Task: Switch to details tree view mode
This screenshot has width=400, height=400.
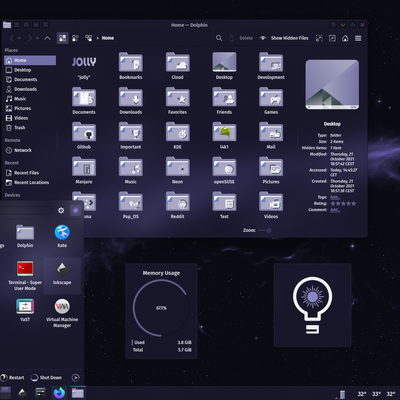Action: [88, 38]
